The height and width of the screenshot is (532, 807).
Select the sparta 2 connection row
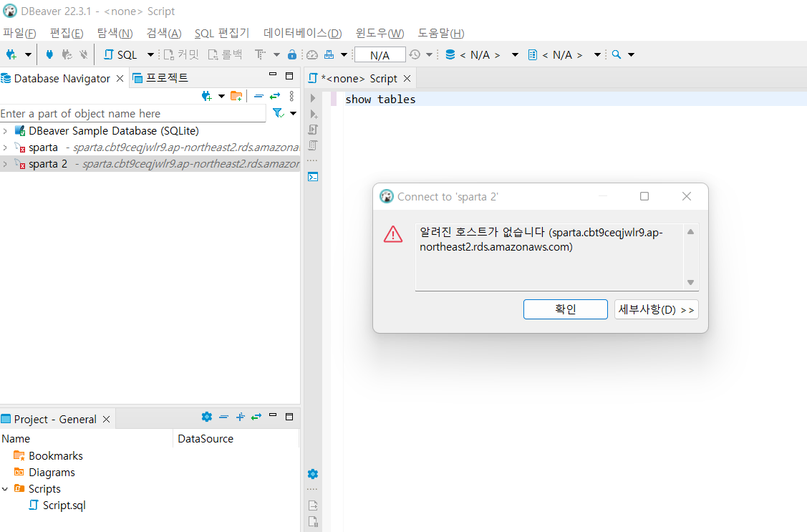pos(150,164)
